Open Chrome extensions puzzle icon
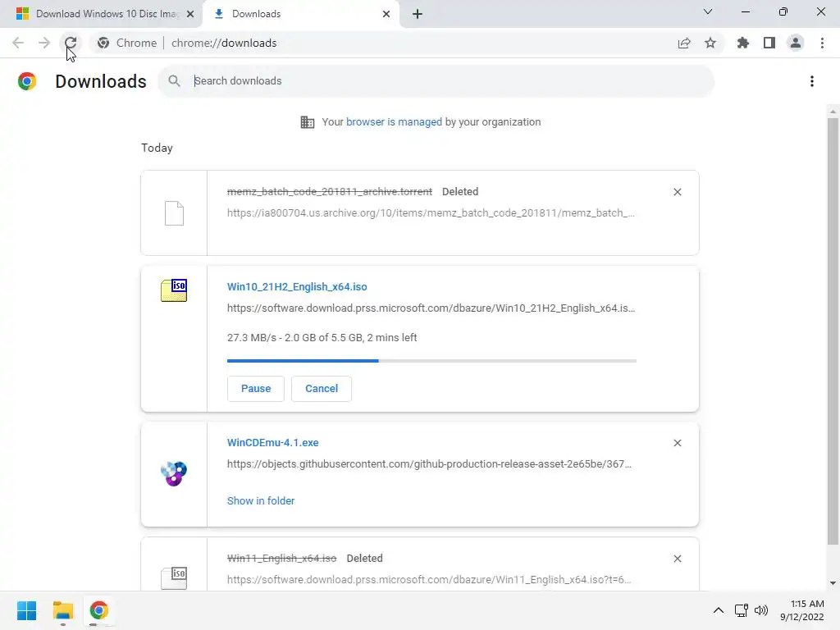This screenshot has width=840, height=630. pos(743,43)
